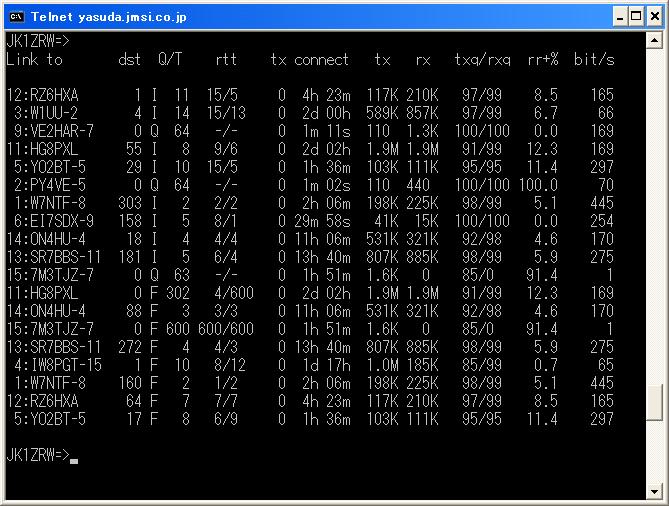
Task: Click the connect time '1m 02s'
Action: click(x=326, y=185)
